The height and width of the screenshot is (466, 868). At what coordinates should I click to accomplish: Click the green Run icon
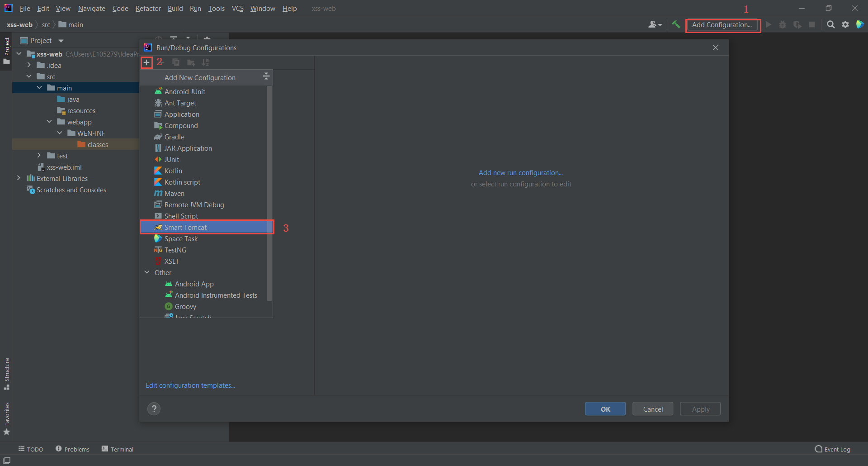point(769,25)
